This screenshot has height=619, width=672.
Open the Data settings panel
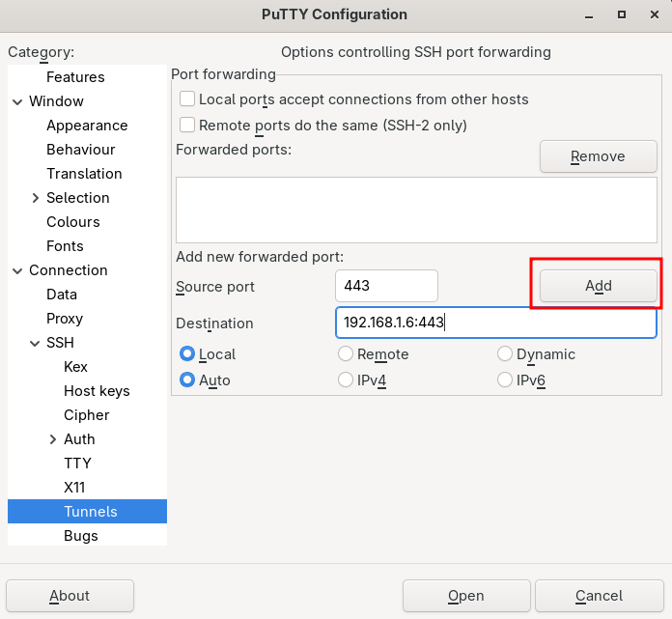62,295
